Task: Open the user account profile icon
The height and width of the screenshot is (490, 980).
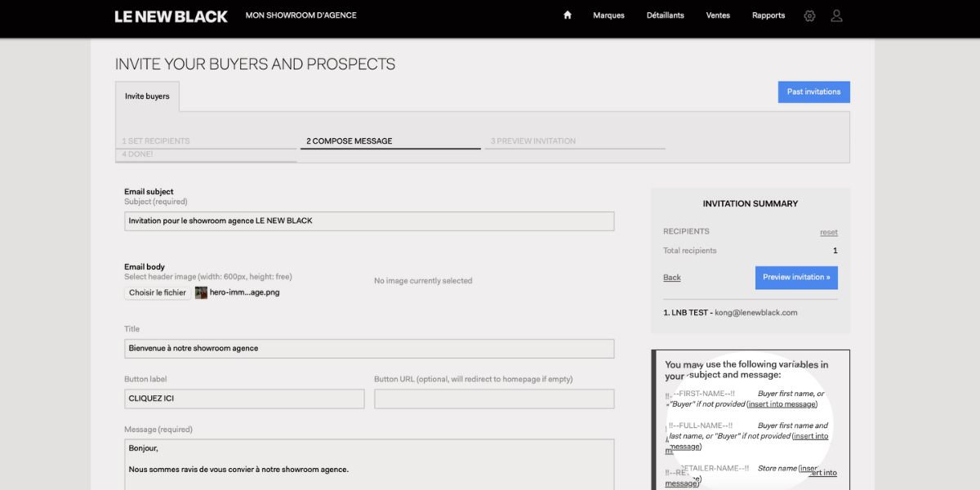Action: pyautogui.click(x=836, y=16)
